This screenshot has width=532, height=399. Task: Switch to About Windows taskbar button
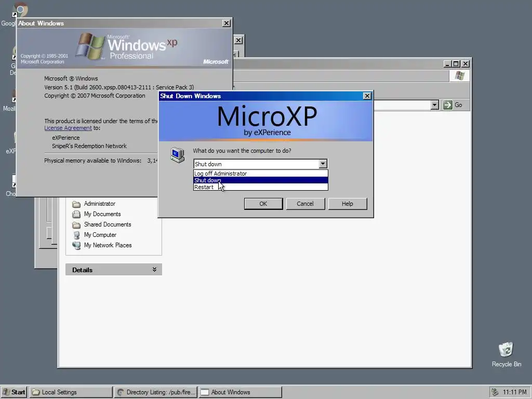(241, 392)
